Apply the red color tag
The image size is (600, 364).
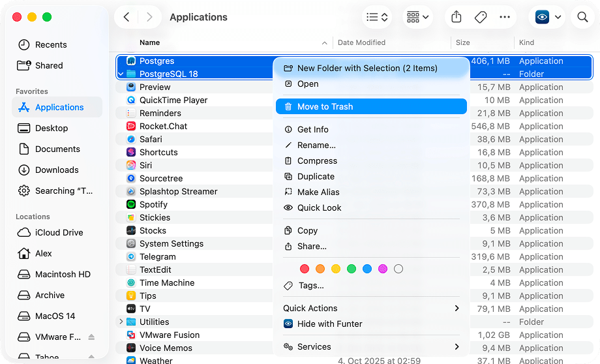click(x=304, y=269)
